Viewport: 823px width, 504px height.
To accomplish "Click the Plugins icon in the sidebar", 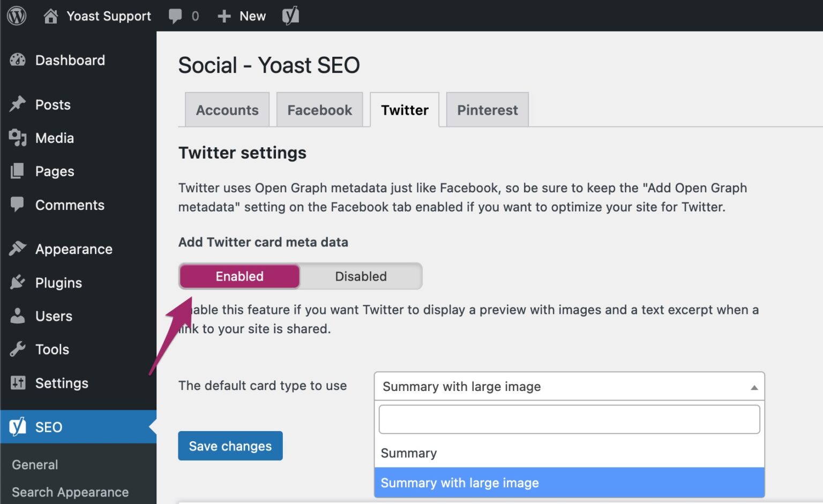I will pos(18,282).
